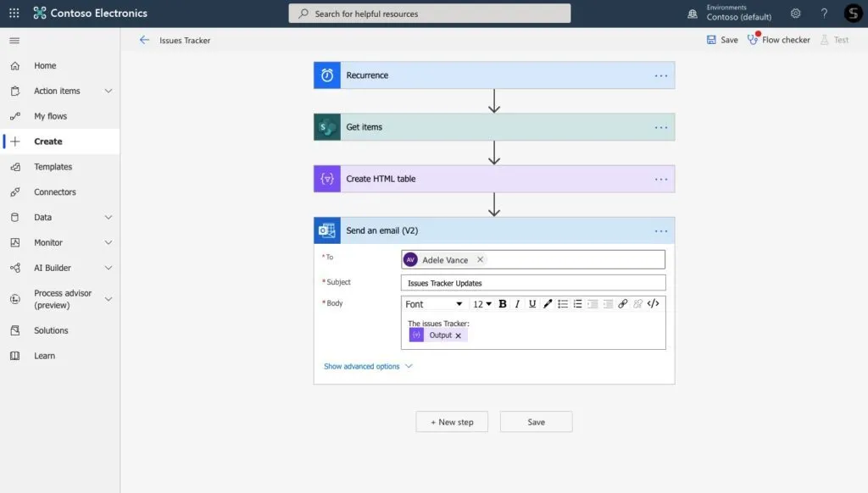The height and width of the screenshot is (493, 868).
Task: Click the Data Operation icon on Create HTML table
Action: pyautogui.click(x=327, y=179)
